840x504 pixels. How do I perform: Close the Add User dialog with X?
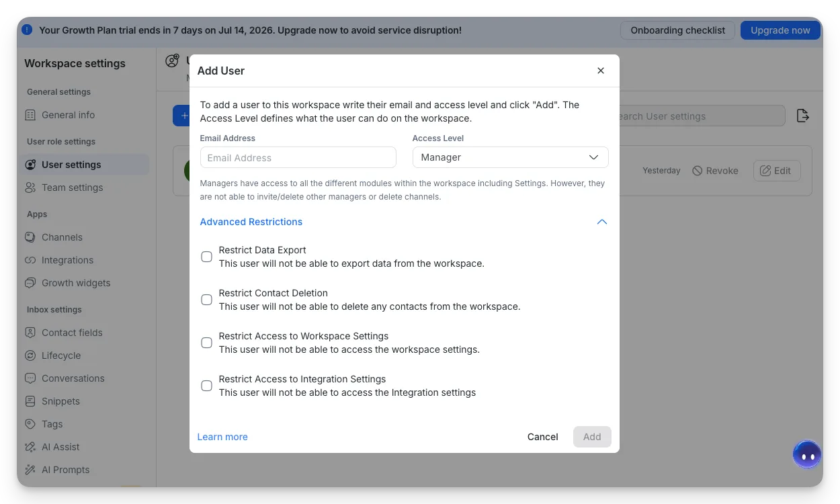pyautogui.click(x=601, y=71)
